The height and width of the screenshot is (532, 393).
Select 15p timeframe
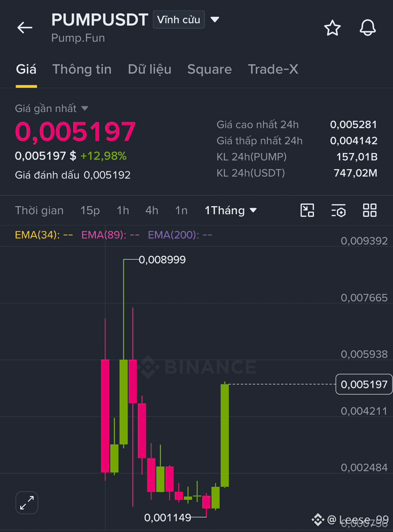coord(90,210)
